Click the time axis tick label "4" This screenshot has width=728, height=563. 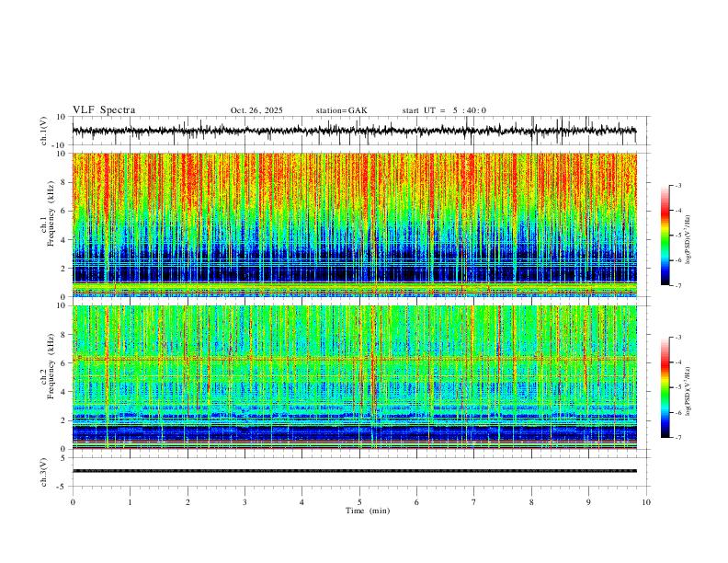tap(301, 502)
